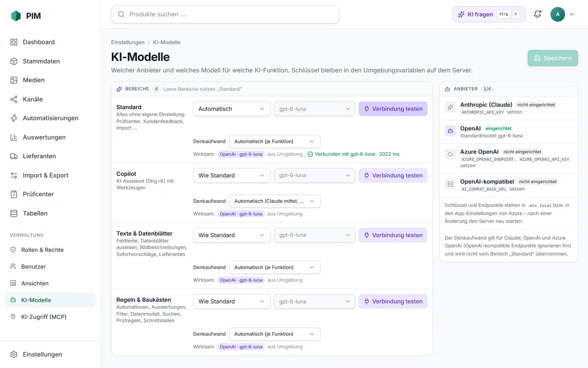Open the notifications bell icon

coord(537,14)
